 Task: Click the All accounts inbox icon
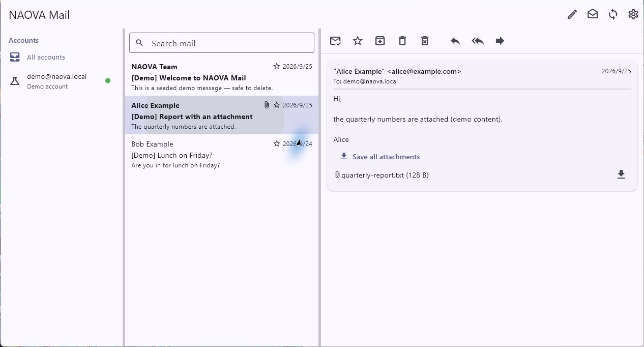[15, 57]
